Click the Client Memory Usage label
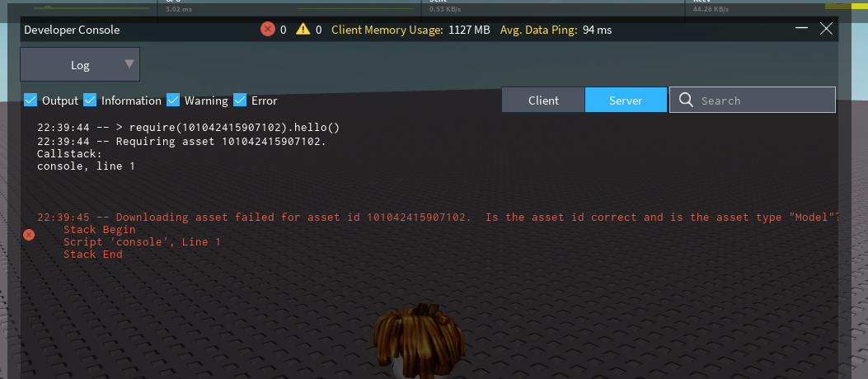The width and height of the screenshot is (868, 379). [x=387, y=30]
